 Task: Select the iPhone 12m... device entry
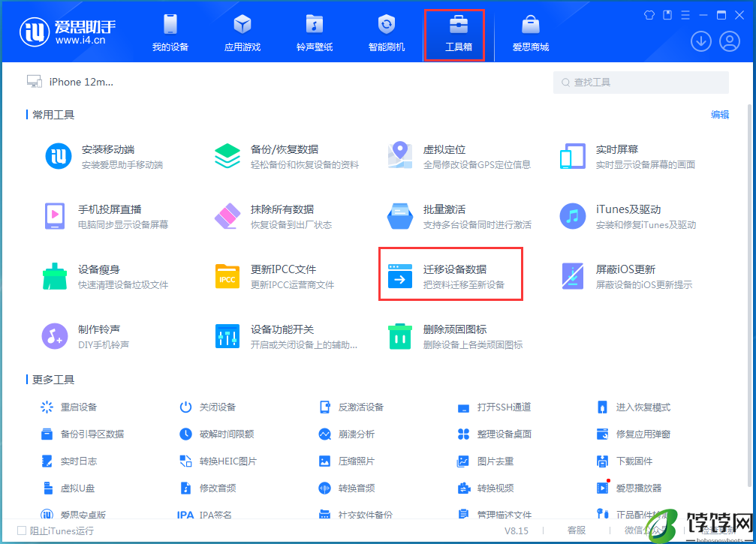[x=71, y=82]
